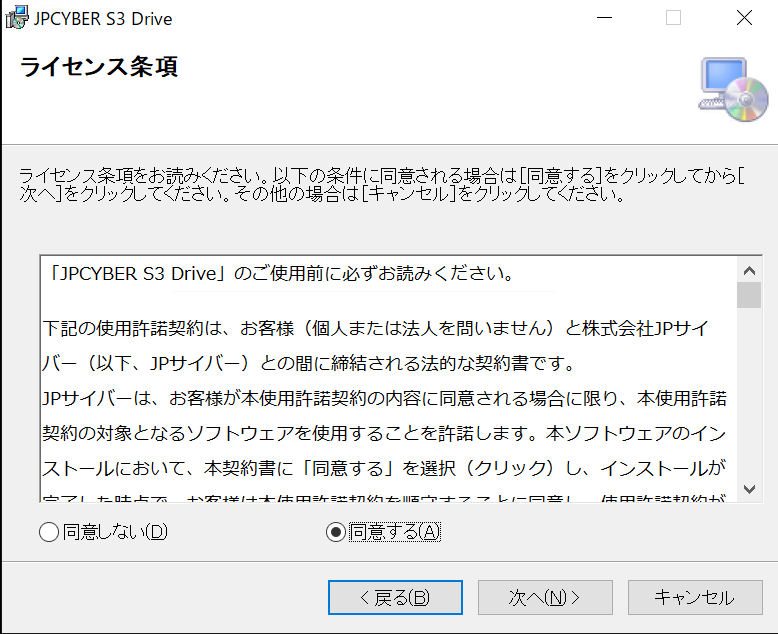Click the 「JPCYBER S3 Drive」のご使用前に line

(282, 273)
